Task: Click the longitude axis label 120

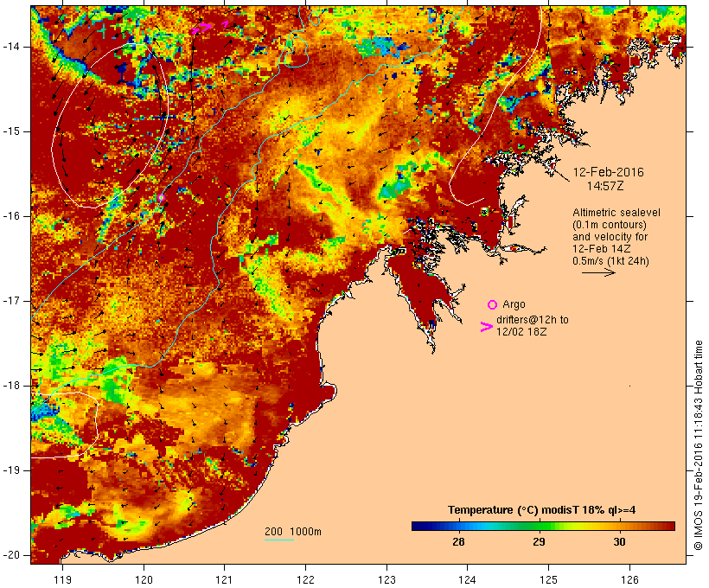Action: point(144,580)
